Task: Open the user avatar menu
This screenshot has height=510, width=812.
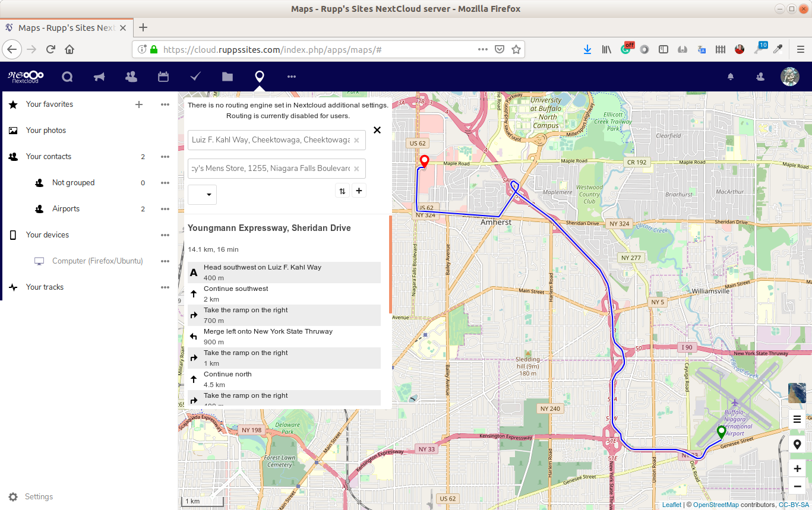Action: point(789,77)
